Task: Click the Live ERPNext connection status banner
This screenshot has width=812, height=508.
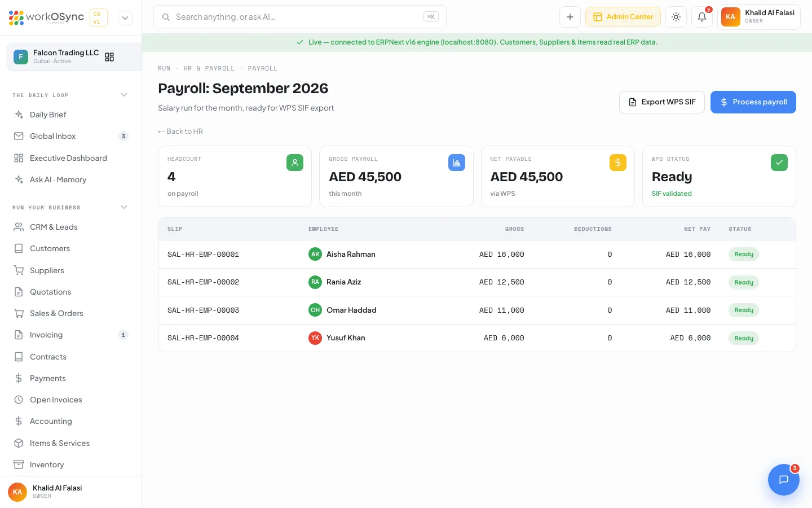Action: tap(477, 42)
